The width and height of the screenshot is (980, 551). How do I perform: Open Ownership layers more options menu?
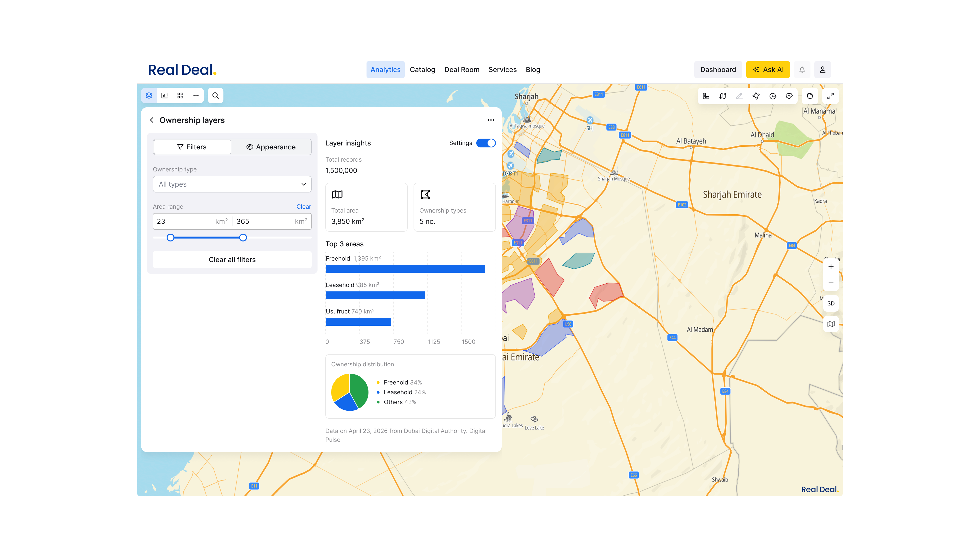click(491, 120)
